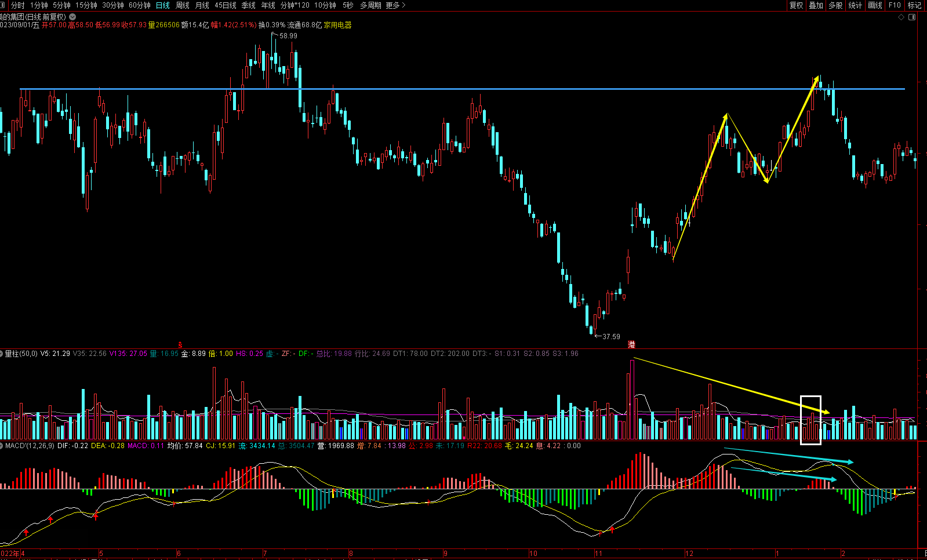Toggle the side panel layout icon
The height and width of the screenshot is (560, 927).
[x=912, y=17]
